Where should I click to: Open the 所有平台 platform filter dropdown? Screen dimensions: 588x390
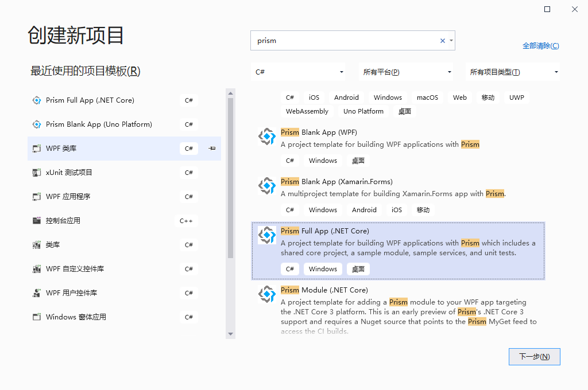coord(406,72)
